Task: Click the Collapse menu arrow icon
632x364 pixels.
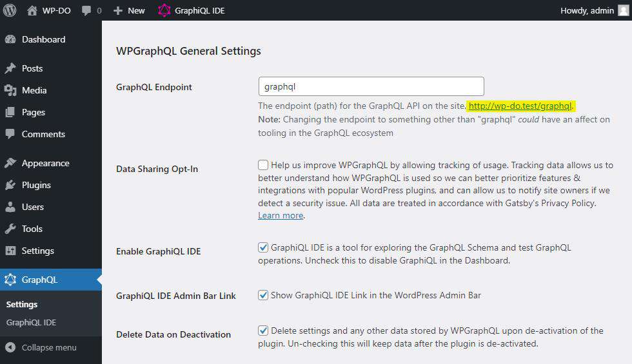Action: tap(10, 347)
